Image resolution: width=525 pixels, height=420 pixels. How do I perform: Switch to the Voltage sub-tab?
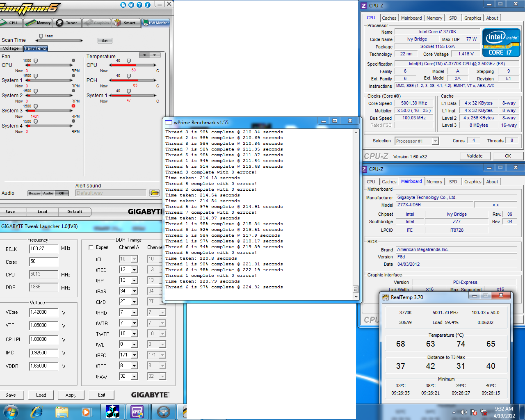(11, 48)
